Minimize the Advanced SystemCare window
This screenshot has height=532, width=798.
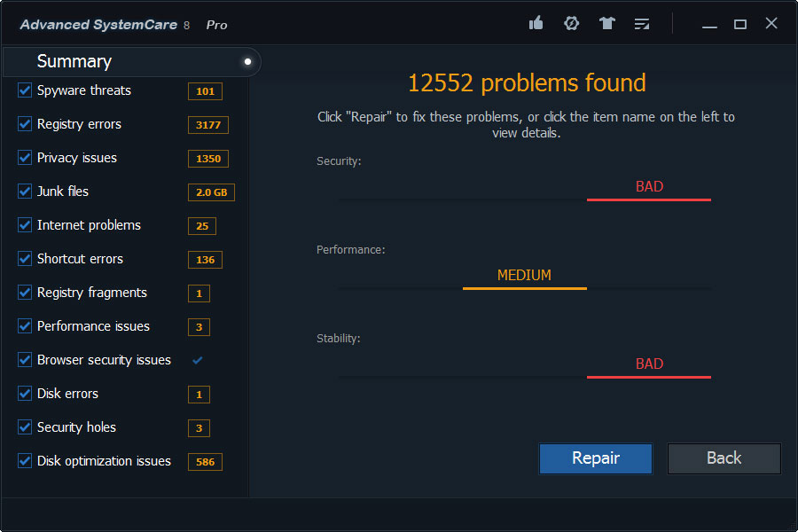tap(709, 25)
